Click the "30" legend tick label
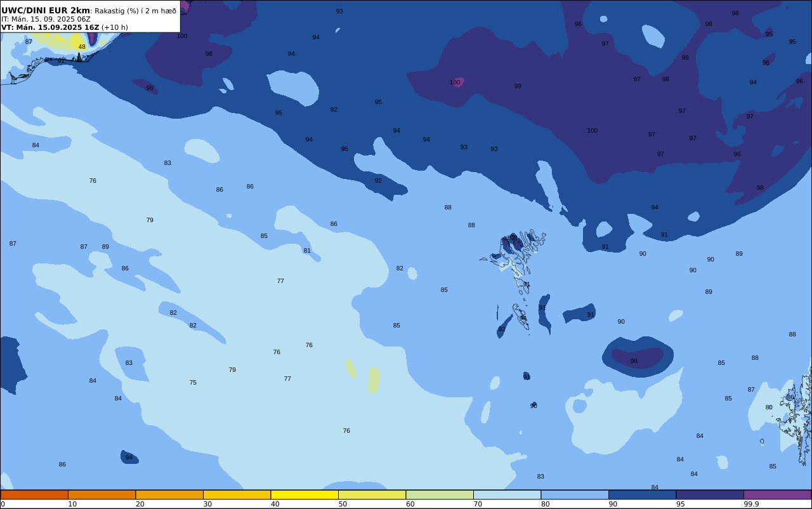This screenshot has width=812, height=509. [207, 504]
